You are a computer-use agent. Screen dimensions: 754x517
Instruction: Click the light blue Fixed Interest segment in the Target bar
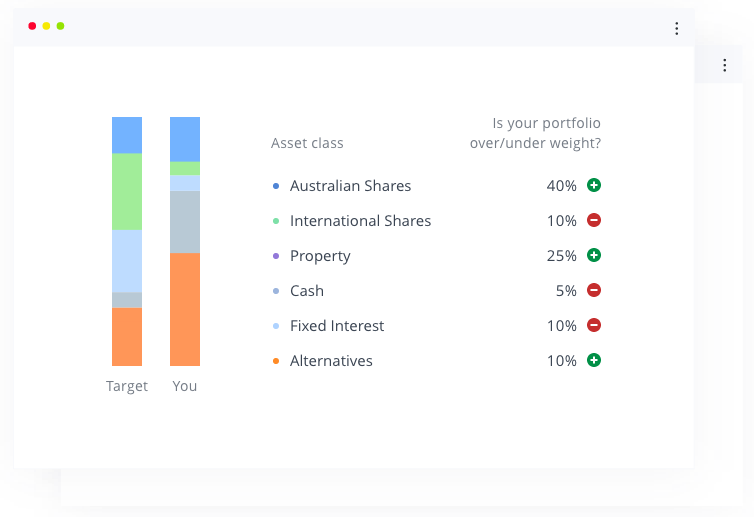[127, 260]
